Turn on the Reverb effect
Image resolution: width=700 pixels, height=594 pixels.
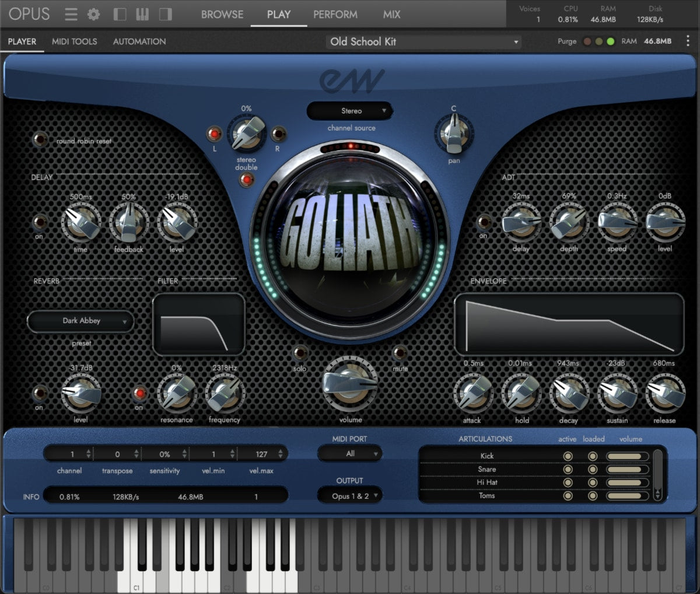40,393
